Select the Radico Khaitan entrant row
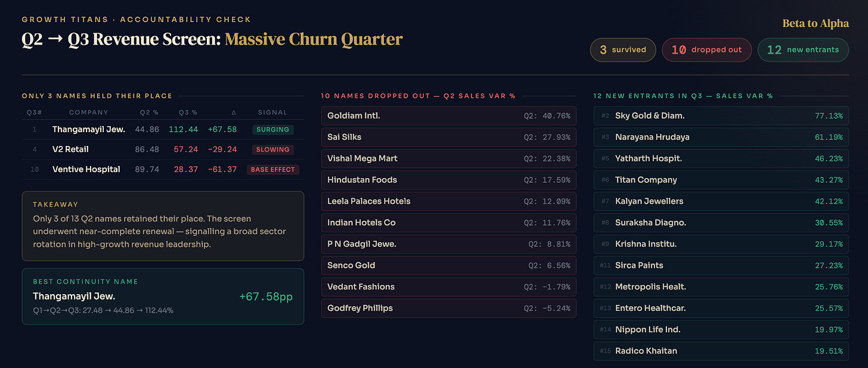 pyautogui.click(x=721, y=351)
